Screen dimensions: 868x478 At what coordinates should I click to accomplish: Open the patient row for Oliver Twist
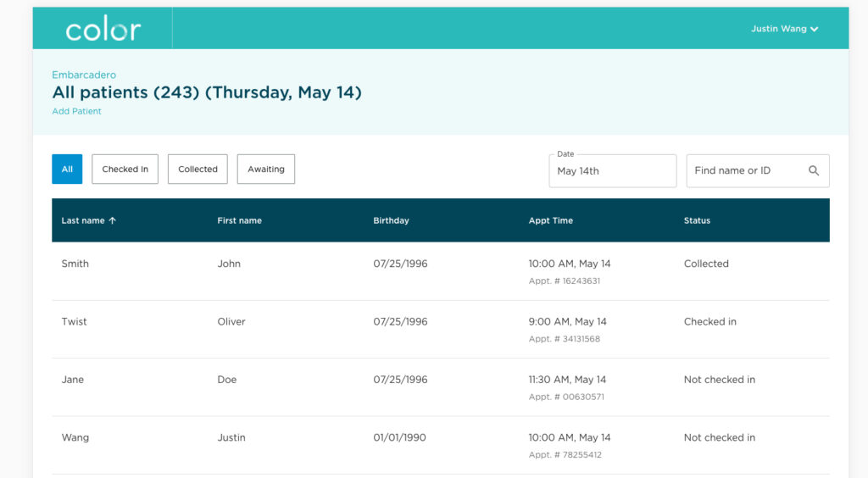441,329
